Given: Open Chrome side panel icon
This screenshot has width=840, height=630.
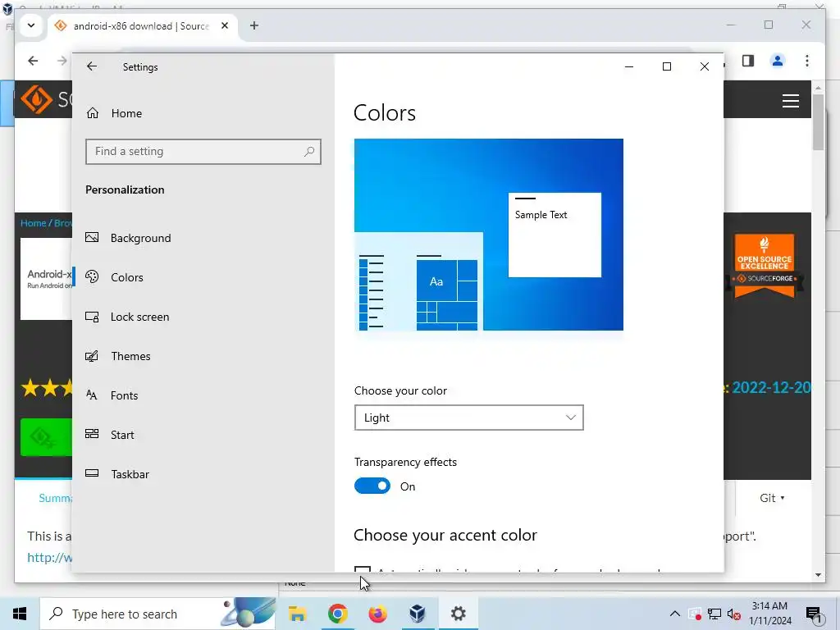Looking at the screenshot, I should pos(748,61).
